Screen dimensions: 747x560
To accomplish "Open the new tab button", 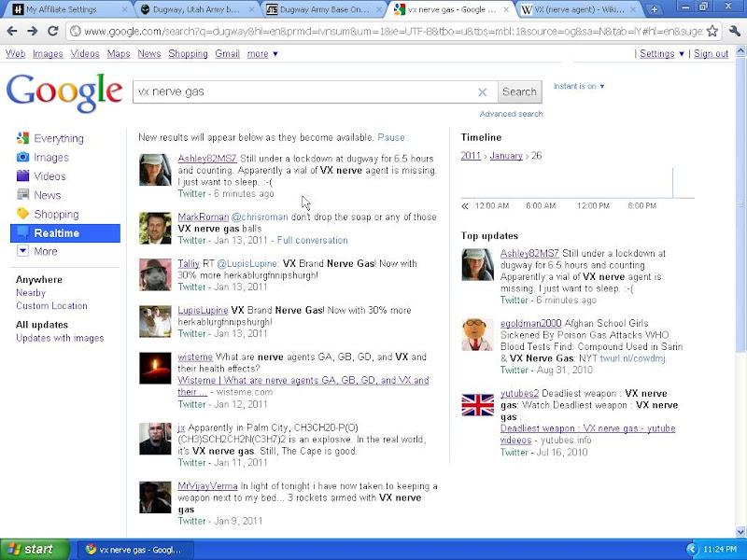I will point(654,9).
